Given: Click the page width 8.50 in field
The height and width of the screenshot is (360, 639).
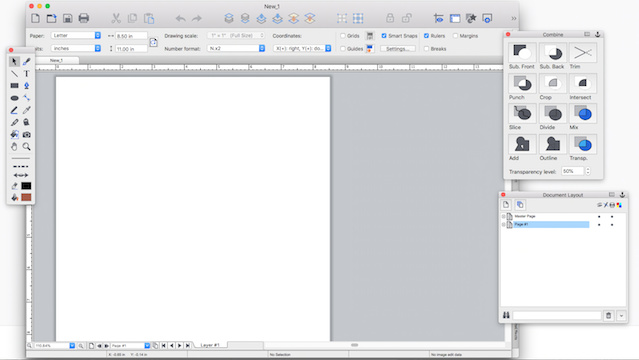Looking at the screenshot, I should pyautogui.click(x=131, y=36).
